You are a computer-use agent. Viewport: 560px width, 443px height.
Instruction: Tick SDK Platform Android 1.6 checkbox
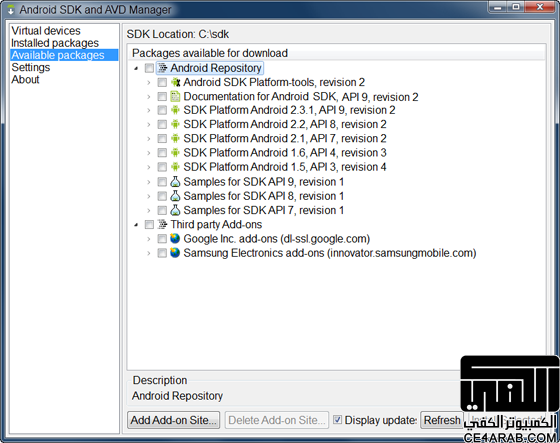click(x=162, y=153)
